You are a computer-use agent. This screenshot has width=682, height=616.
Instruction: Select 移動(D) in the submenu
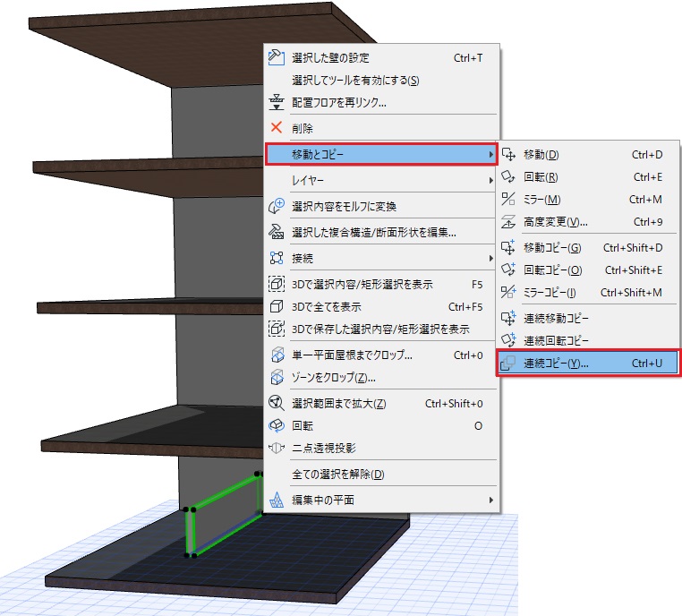click(x=588, y=154)
